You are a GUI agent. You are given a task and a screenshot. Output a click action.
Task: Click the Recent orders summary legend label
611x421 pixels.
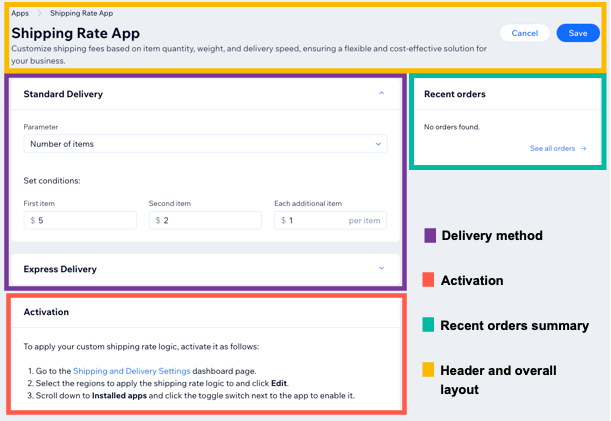[x=514, y=325]
